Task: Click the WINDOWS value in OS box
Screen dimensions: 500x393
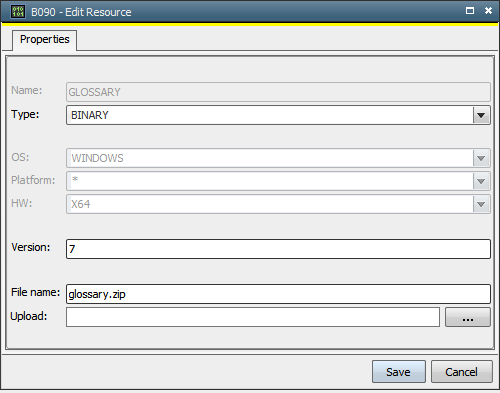Action: pos(97,158)
